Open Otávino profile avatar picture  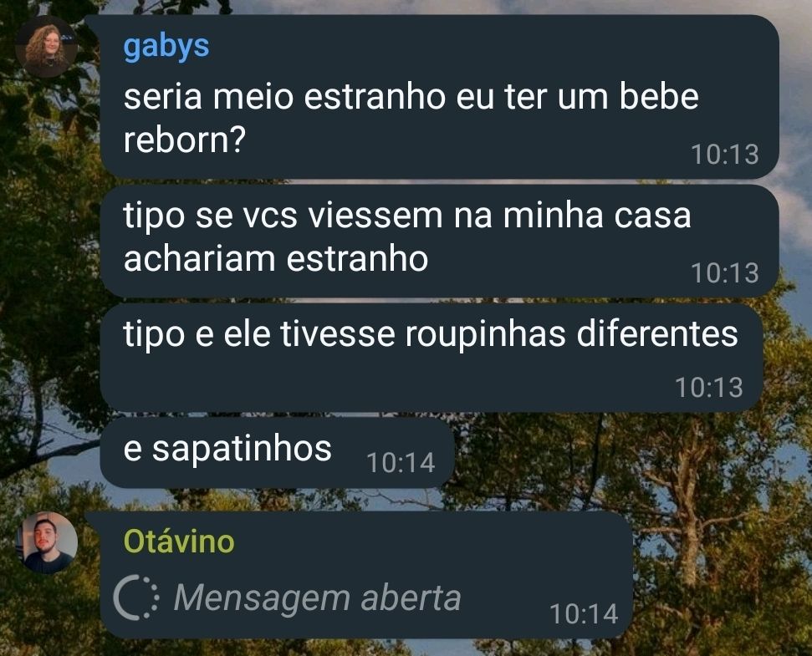point(47,542)
